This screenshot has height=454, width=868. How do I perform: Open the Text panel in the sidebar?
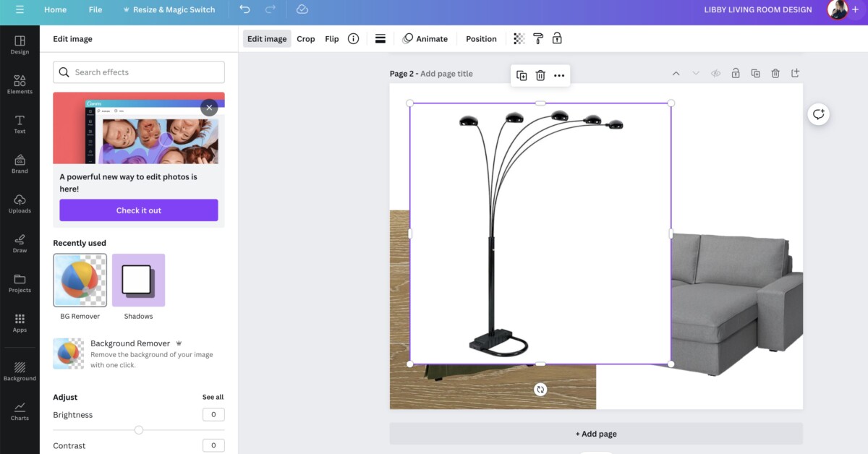pos(20,124)
